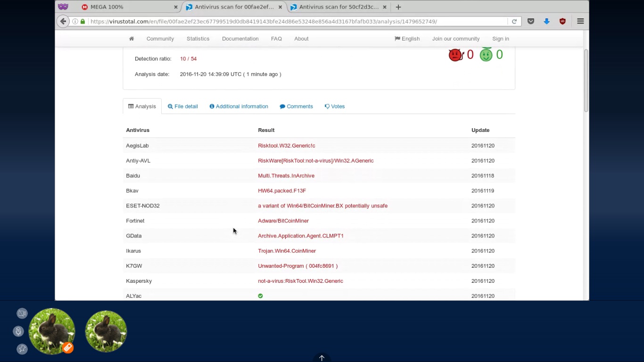The width and height of the screenshot is (644, 362).
Task: Click the browser back arrow button
Action: tap(63, 21)
